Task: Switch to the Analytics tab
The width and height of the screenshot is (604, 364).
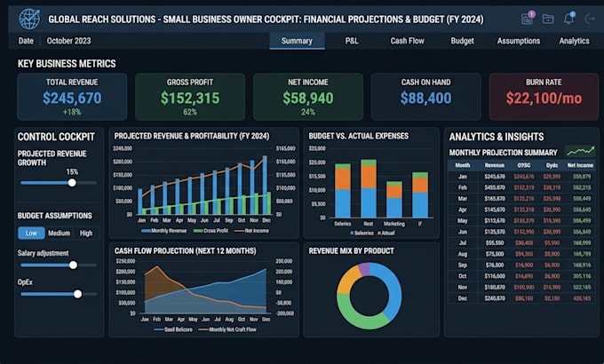Action: [x=574, y=41]
